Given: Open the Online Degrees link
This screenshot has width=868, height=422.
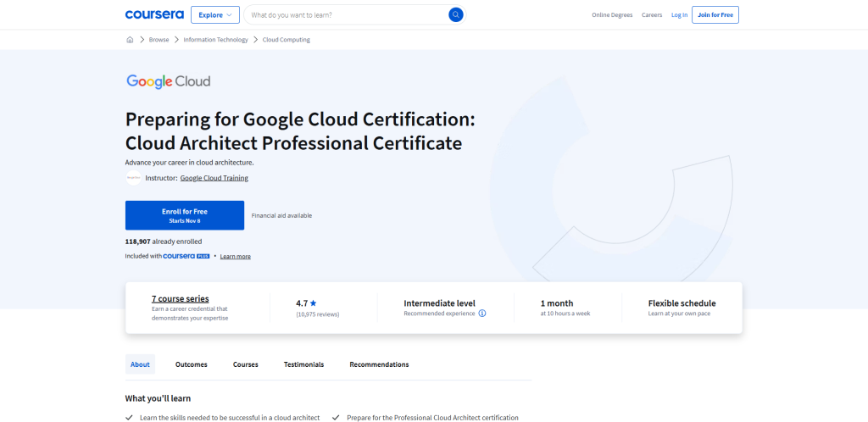Looking at the screenshot, I should (x=612, y=15).
